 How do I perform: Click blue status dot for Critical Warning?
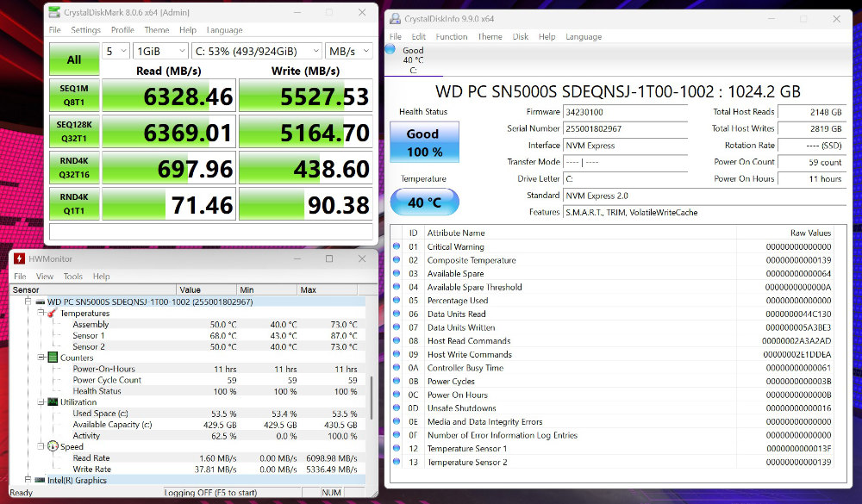point(397,246)
